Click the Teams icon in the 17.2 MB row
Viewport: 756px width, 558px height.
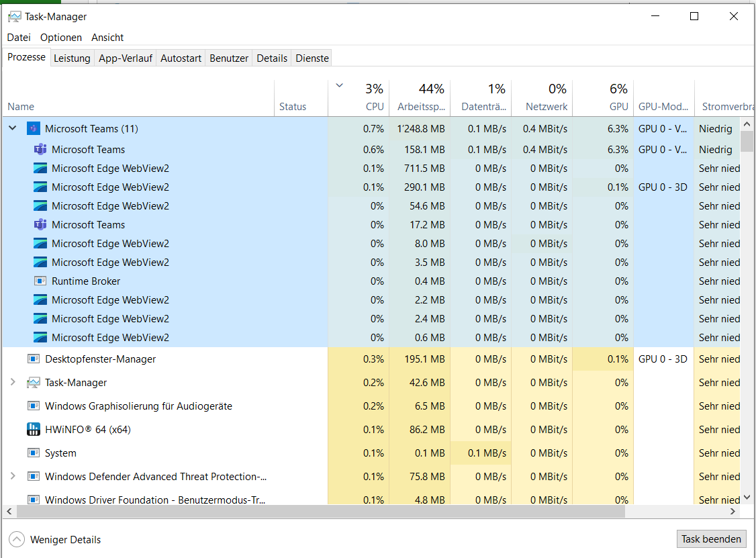tap(40, 225)
